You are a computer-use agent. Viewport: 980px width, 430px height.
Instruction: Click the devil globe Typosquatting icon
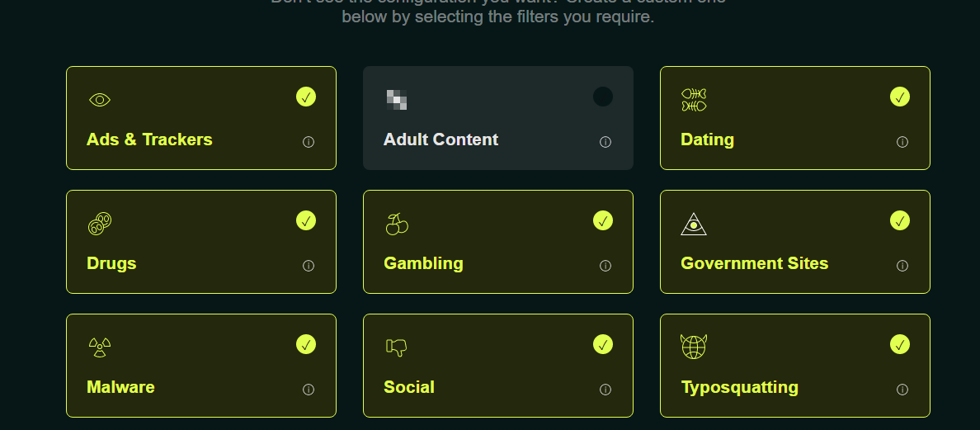(694, 347)
